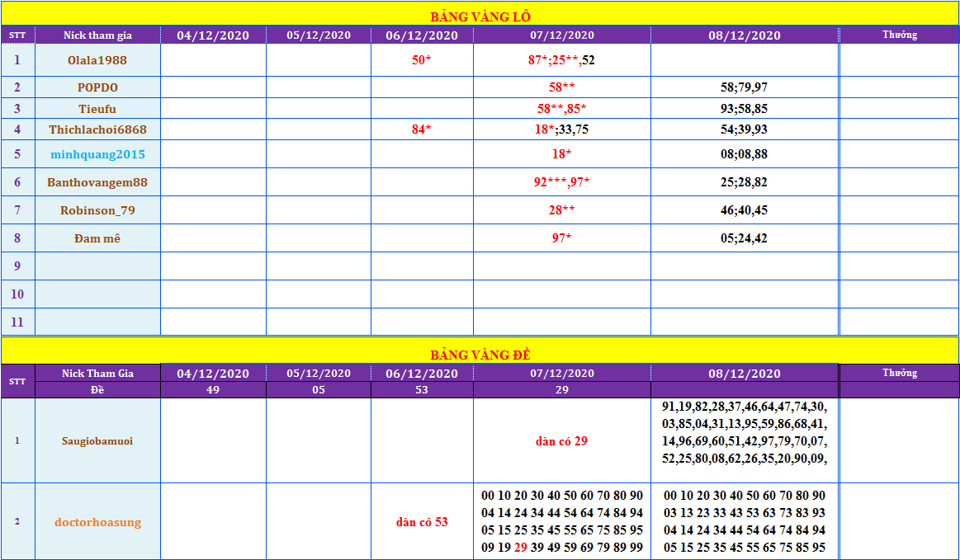Click the nick cell 'minhquang2015'
Viewport: 960px width, 560px height.
click(98, 154)
